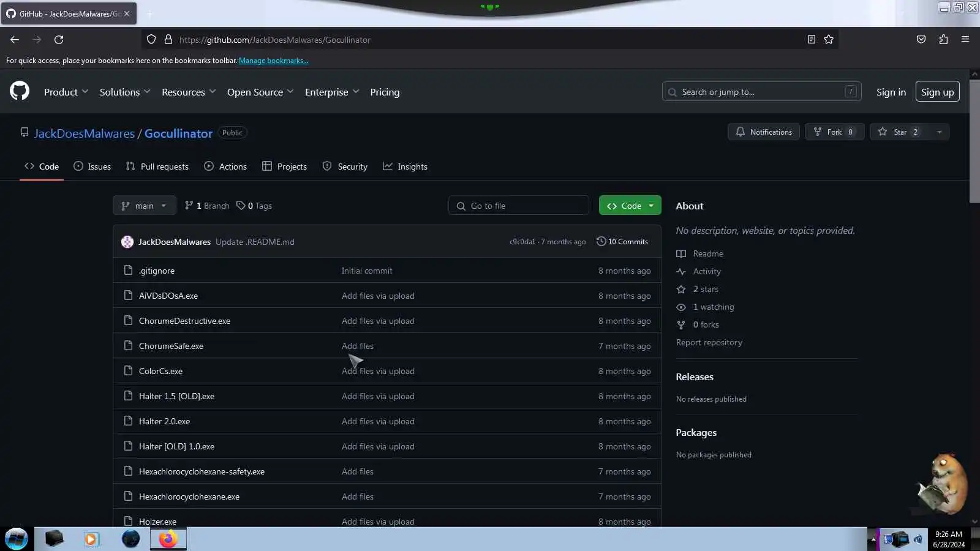The image size is (980, 551).
Task: Click the Activity pulse icon in About
Action: [681, 271]
